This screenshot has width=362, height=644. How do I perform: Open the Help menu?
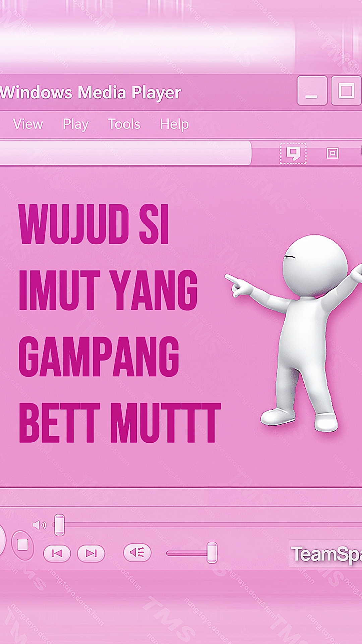pos(174,125)
